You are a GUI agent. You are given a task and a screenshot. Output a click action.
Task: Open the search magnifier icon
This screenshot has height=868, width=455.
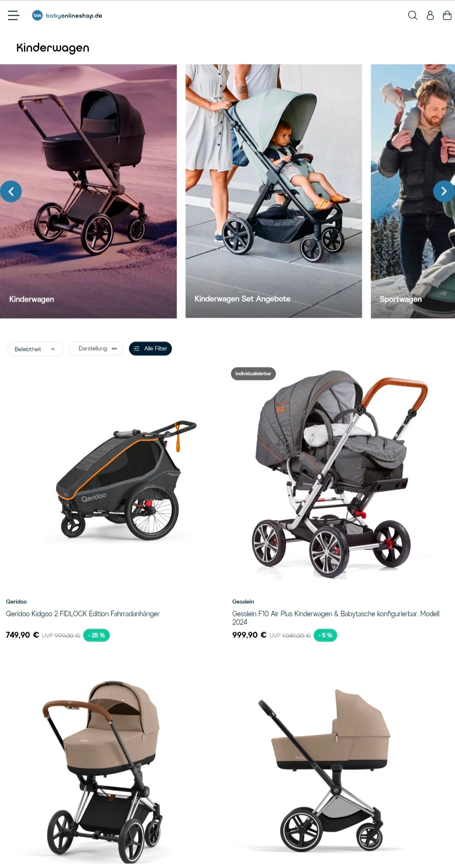click(x=412, y=16)
